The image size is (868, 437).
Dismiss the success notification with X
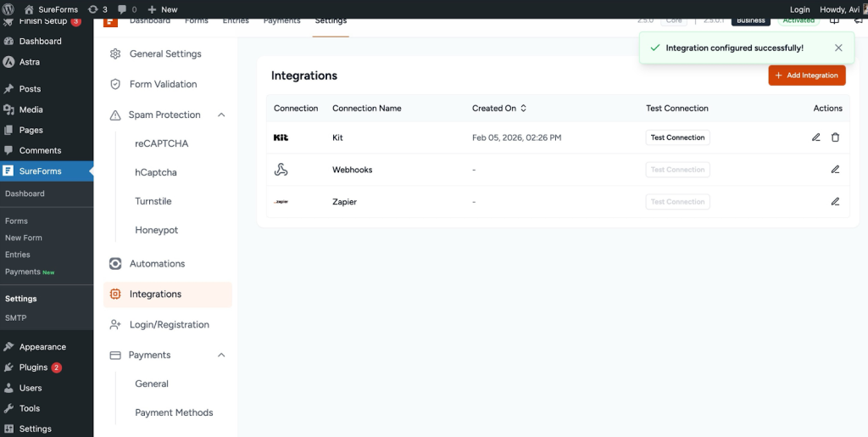click(838, 48)
